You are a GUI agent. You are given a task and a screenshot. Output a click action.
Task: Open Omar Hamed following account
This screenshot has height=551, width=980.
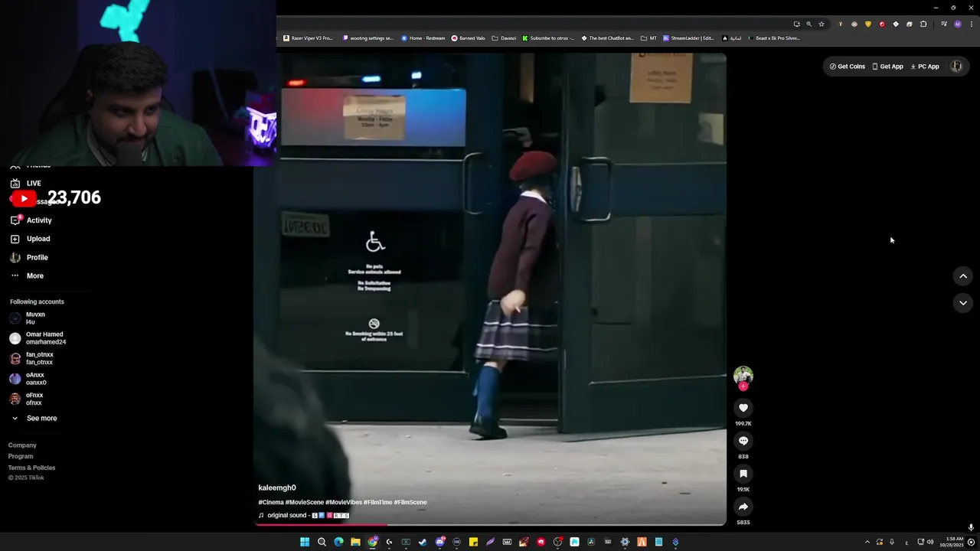38,338
